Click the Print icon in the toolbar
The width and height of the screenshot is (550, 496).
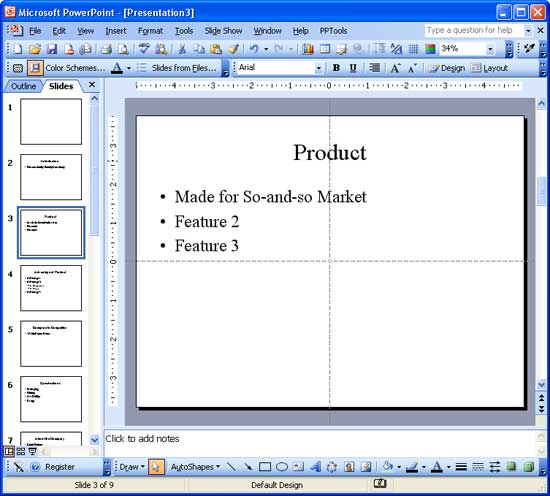(106, 49)
